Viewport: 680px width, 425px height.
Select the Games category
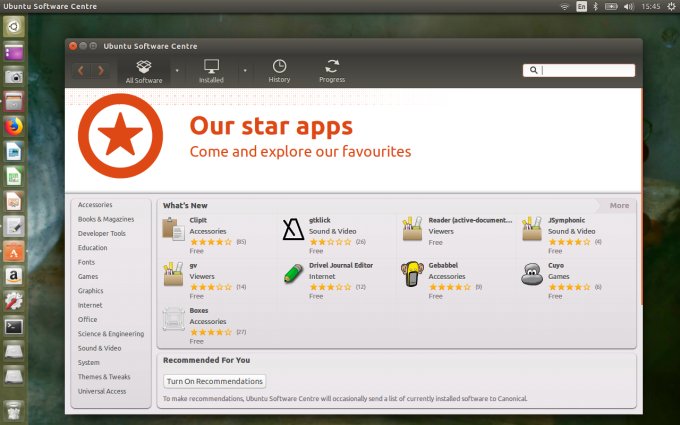coord(89,276)
